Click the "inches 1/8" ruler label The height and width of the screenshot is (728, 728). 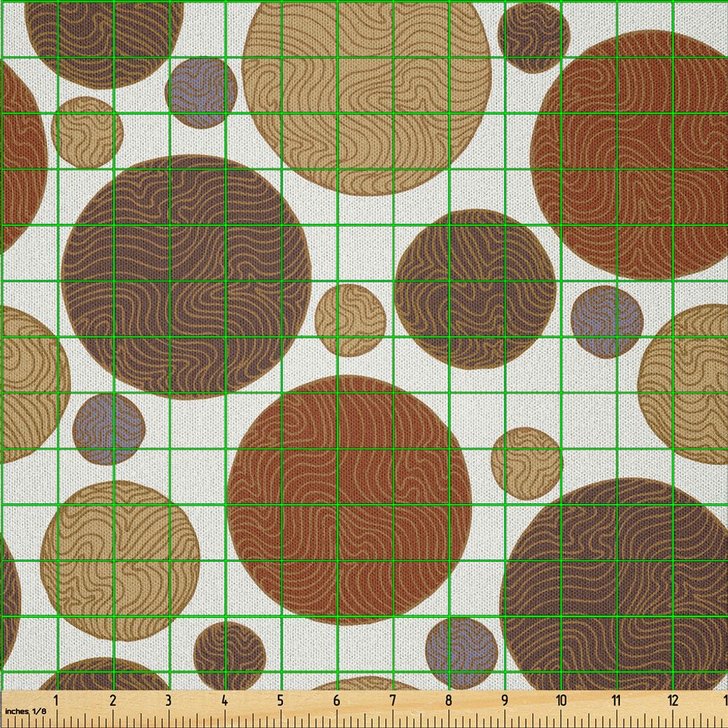(x=26, y=711)
